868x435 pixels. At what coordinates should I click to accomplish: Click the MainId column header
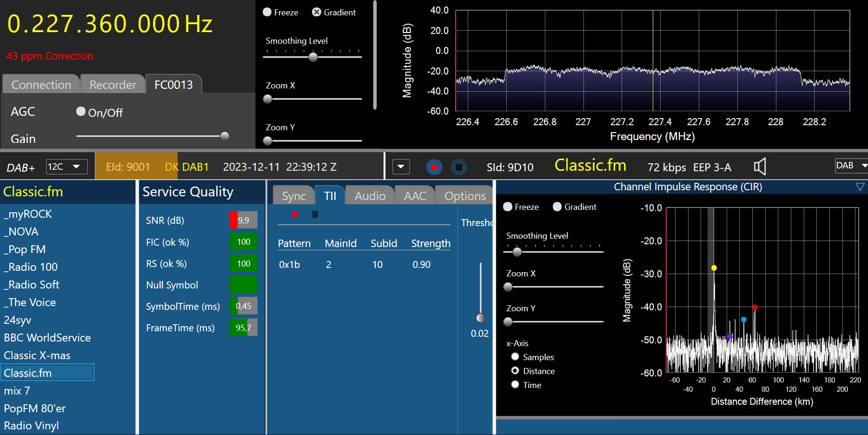point(341,243)
